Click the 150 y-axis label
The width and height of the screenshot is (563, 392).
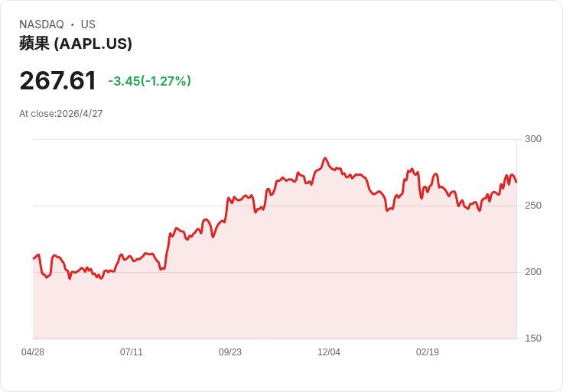(533, 339)
